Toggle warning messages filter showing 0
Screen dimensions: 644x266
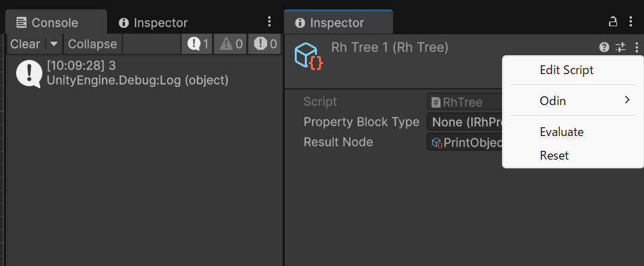point(230,44)
